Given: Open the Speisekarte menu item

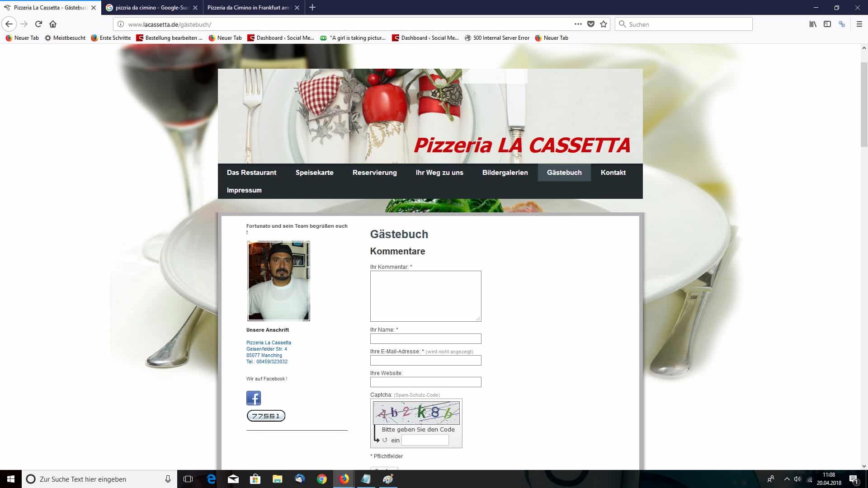Looking at the screenshot, I should pyautogui.click(x=315, y=173).
